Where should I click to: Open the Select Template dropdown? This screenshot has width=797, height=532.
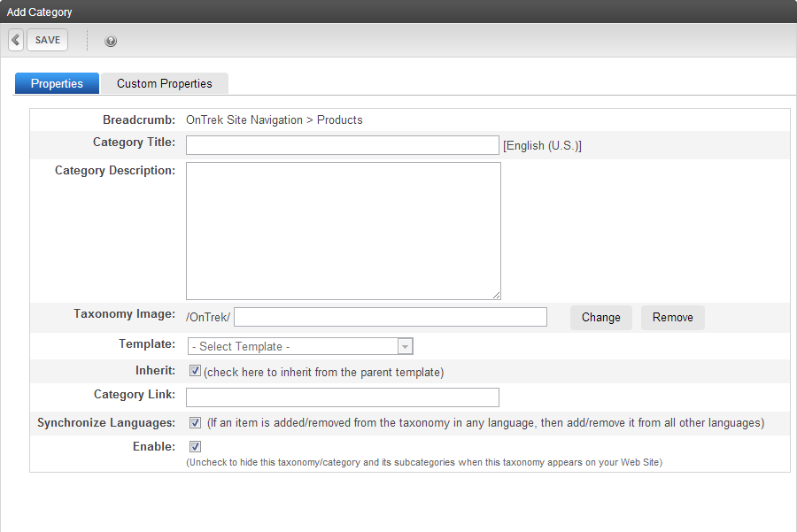300,346
